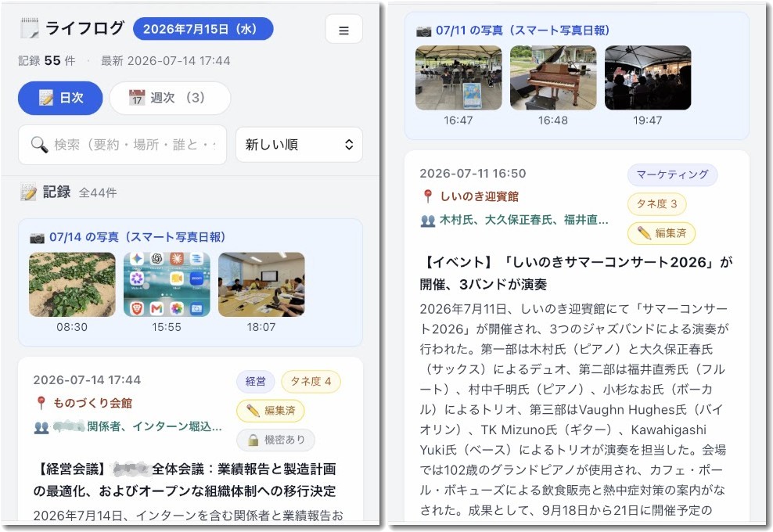
Task: Select the マーケティング category tag
Action: (x=672, y=174)
